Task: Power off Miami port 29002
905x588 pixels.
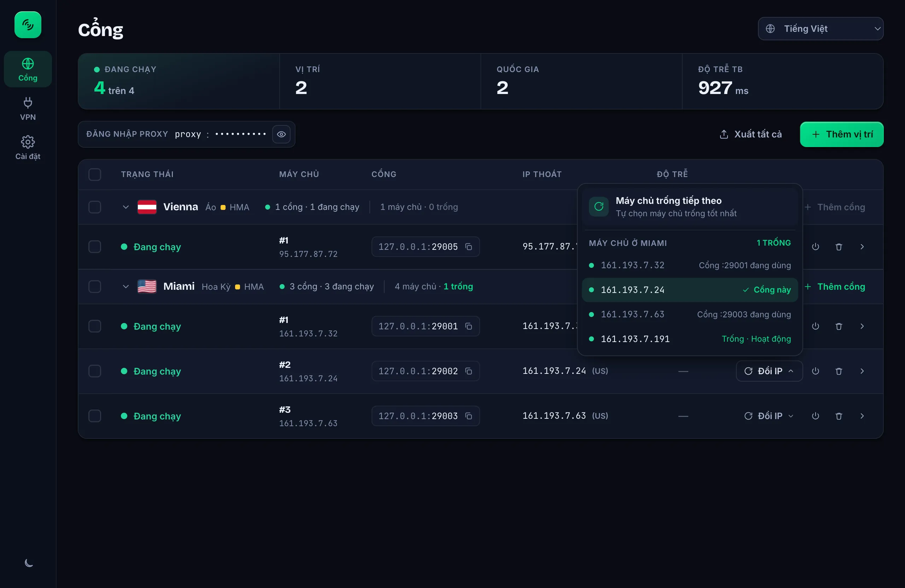Action: pos(815,371)
